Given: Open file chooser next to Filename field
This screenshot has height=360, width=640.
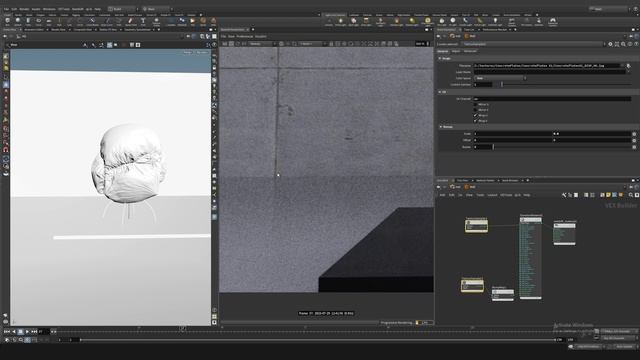Looking at the screenshot, I should point(629,65).
